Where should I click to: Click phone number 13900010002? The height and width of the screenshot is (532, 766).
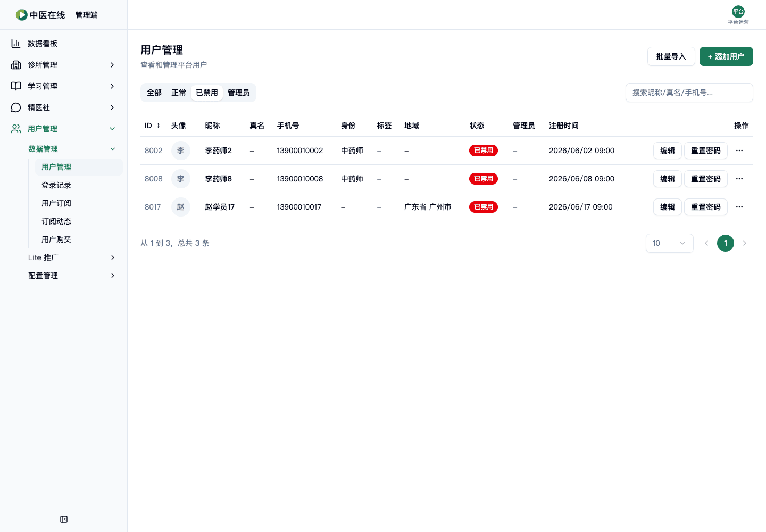point(300,151)
